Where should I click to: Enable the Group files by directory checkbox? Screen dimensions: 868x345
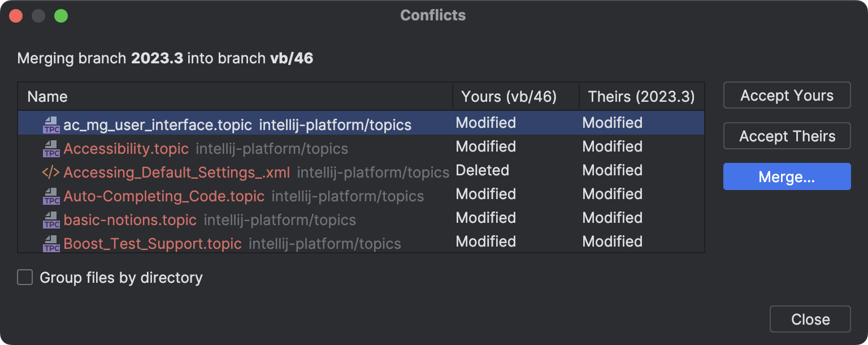pyautogui.click(x=24, y=277)
